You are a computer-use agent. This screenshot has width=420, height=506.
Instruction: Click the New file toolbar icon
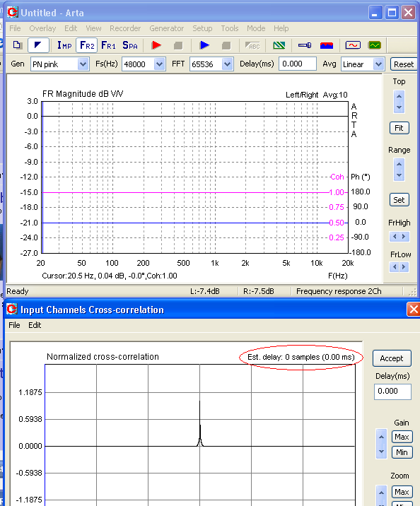(x=18, y=45)
